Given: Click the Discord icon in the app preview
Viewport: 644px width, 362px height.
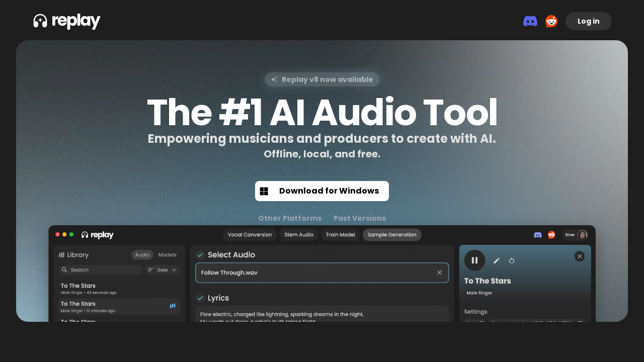Looking at the screenshot, I should click(x=538, y=235).
